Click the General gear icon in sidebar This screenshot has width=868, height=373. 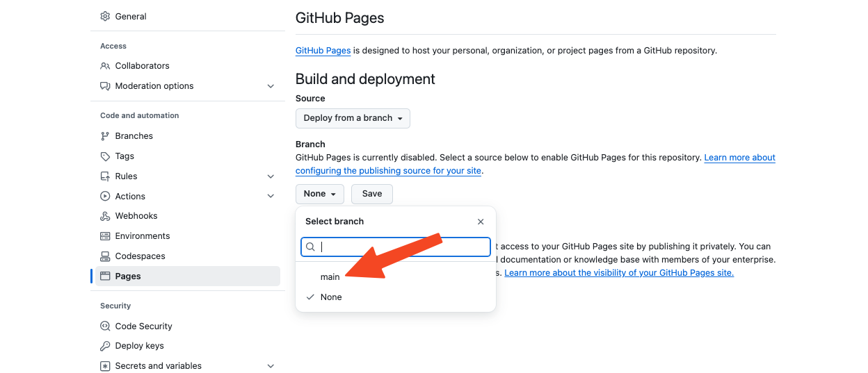pyautogui.click(x=105, y=16)
